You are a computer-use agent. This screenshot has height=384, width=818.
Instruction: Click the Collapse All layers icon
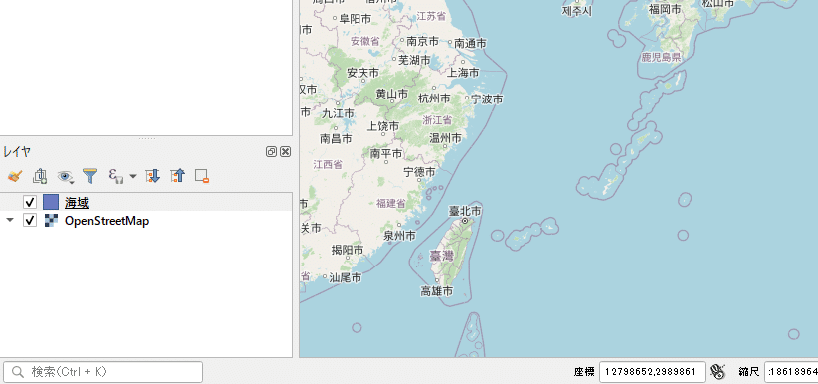pyautogui.click(x=177, y=176)
